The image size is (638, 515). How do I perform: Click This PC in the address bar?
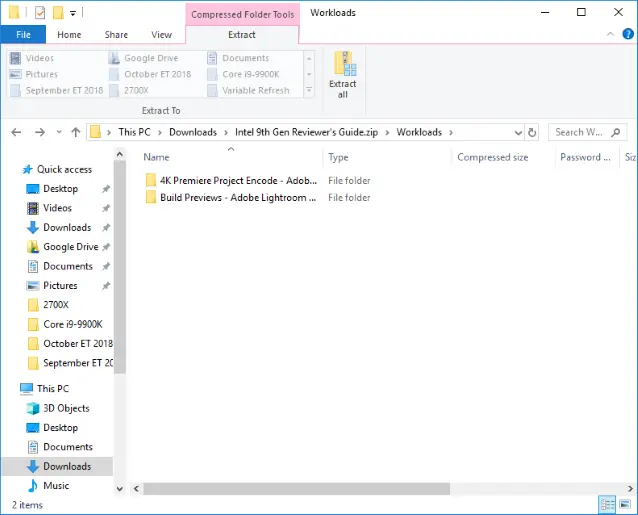point(134,132)
